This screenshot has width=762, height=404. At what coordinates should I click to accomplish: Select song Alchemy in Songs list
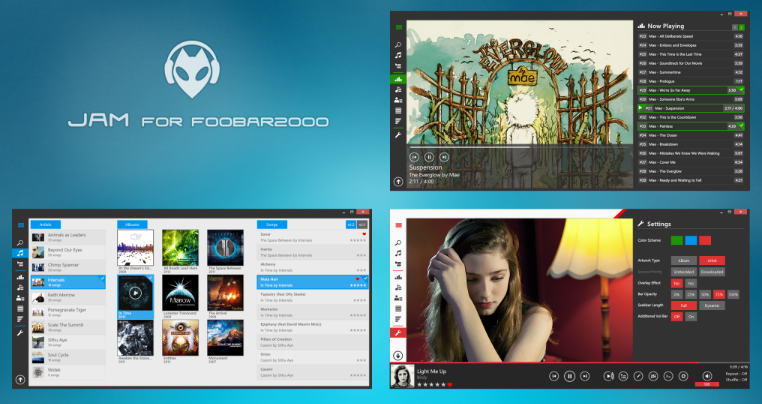pos(312,267)
